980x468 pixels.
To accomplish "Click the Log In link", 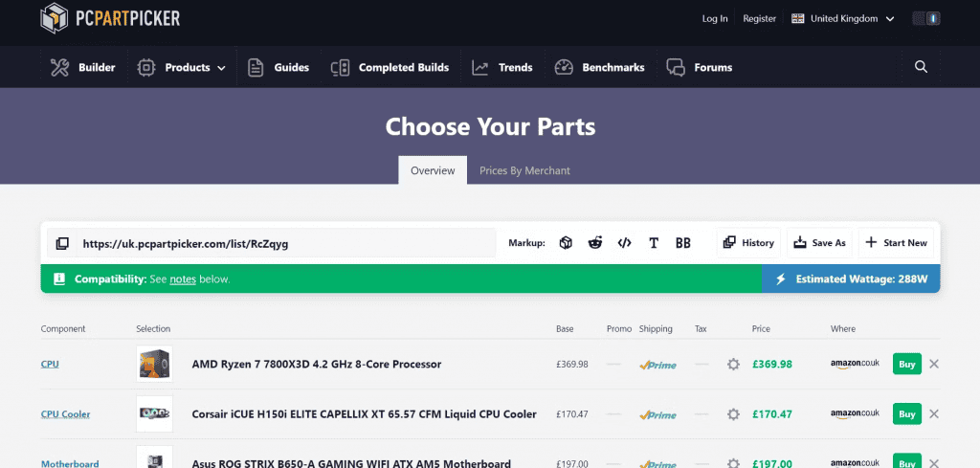I will pyautogui.click(x=715, y=19).
